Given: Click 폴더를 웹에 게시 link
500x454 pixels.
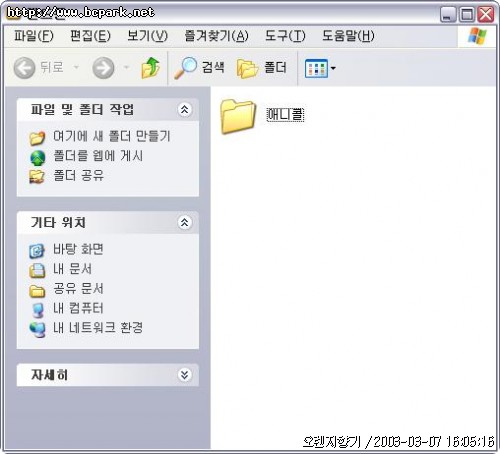Looking at the screenshot, I should 98,156.
